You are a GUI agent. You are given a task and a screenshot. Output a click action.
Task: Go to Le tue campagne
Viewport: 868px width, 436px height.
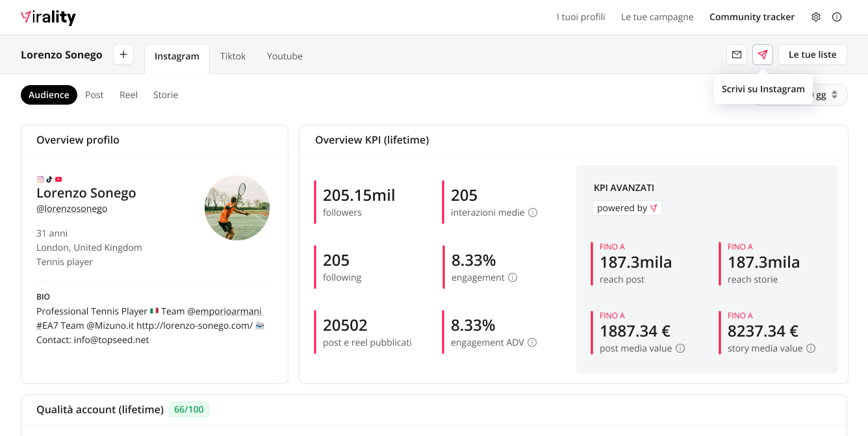click(657, 17)
